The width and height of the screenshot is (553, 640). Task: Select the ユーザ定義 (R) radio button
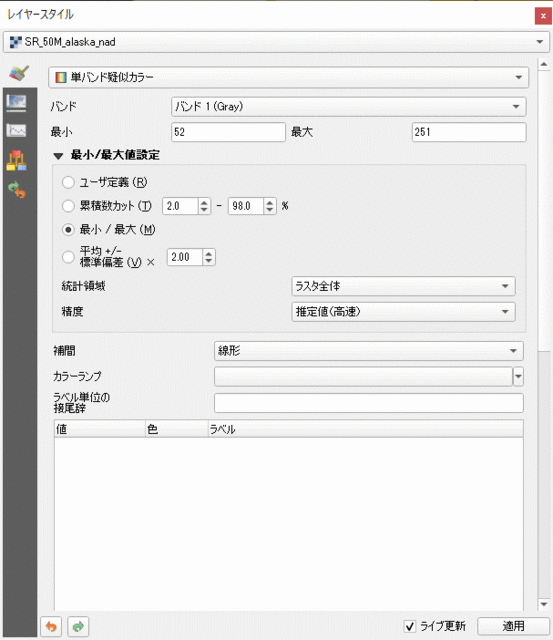pos(68,182)
